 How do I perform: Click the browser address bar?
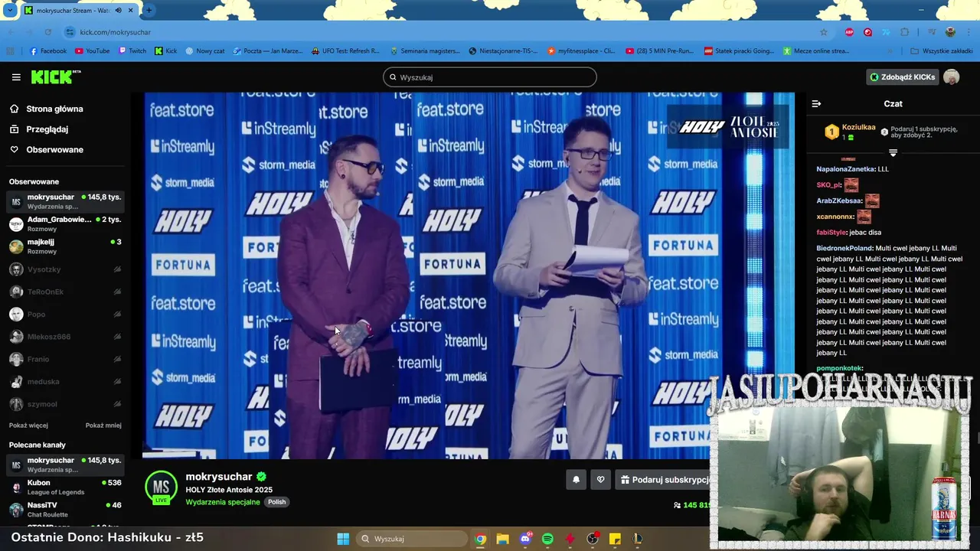point(444,32)
